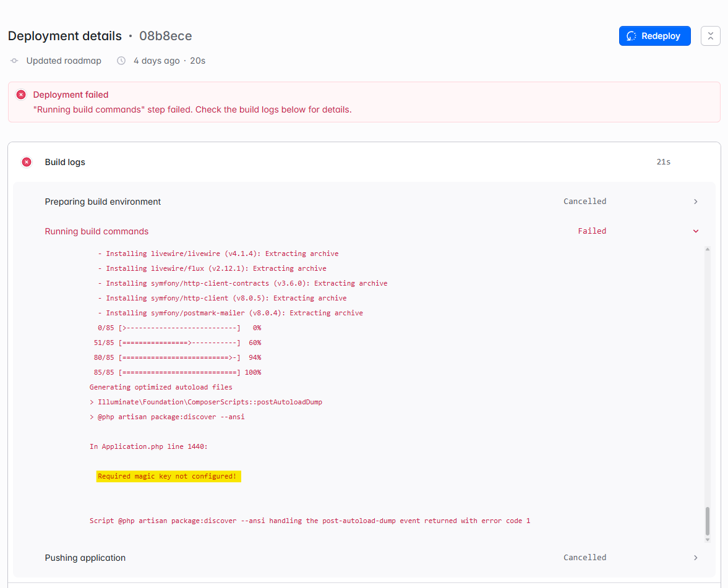Viewport: 728px width, 588px height.
Task: Collapse the Running build commands chevron
Action: (x=695, y=231)
